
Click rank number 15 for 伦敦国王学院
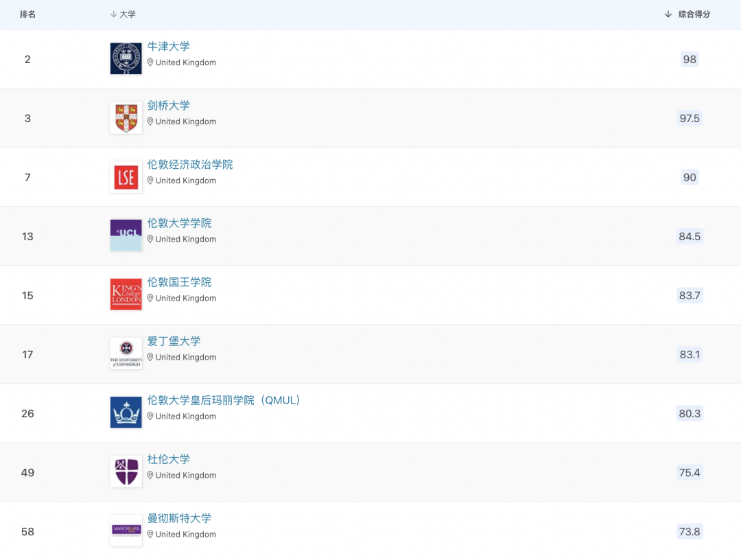tap(27, 295)
